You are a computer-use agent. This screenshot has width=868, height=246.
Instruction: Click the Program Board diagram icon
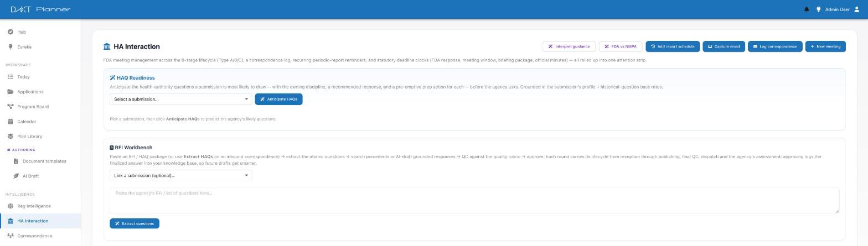click(x=11, y=107)
